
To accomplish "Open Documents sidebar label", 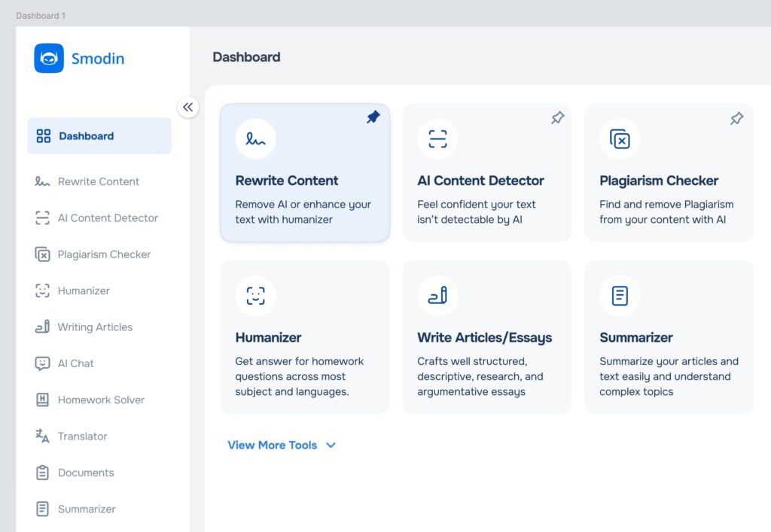I will (x=86, y=473).
